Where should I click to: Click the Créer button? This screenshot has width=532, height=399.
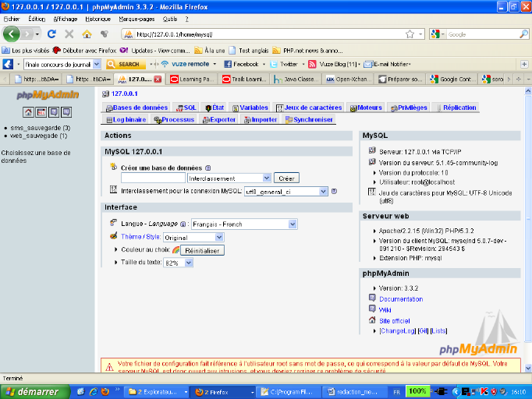[x=286, y=178]
